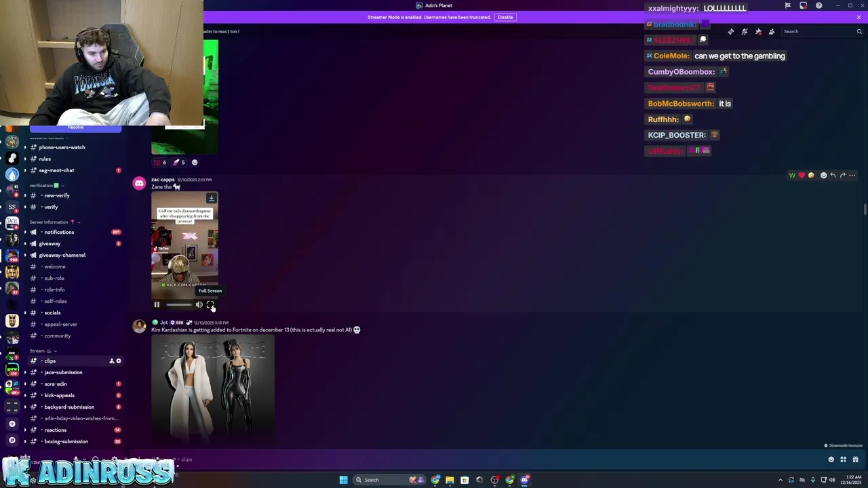This screenshot has width=868, height=488.
Task: Show the member list icon
Action: 772,31
